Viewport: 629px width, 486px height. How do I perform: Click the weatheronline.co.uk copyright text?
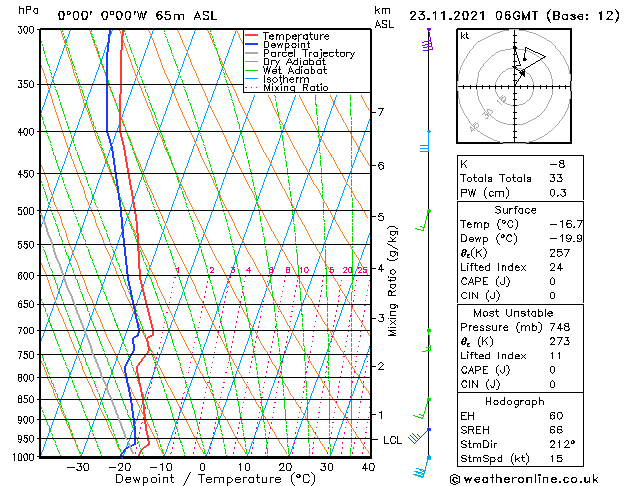tap(524, 479)
